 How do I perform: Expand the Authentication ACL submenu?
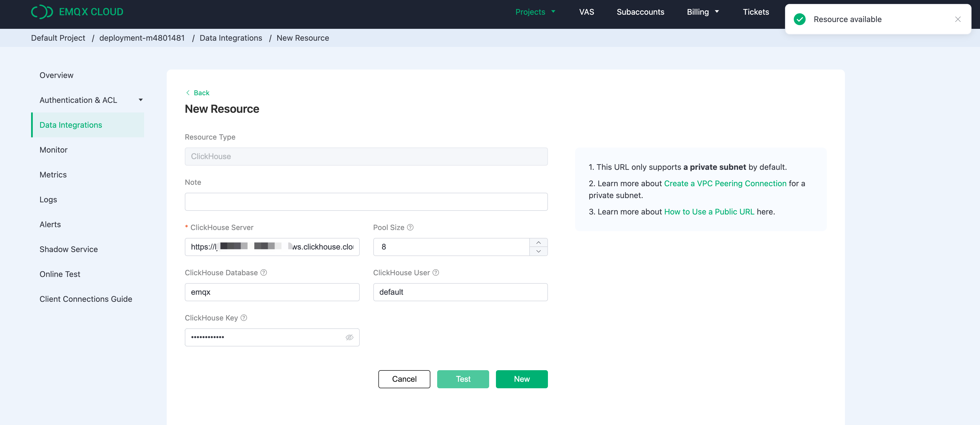tap(142, 99)
